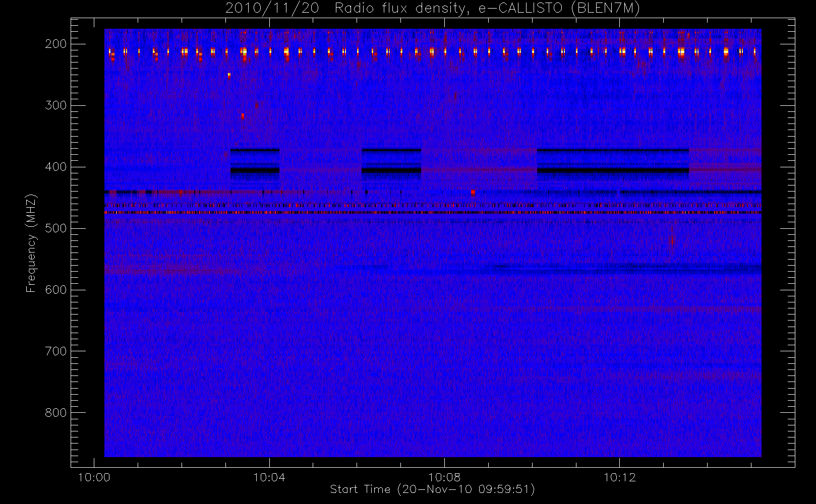The width and height of the screenshot is (816, 504).
Task: Click the 10:12 time tick label
Action: click(620, 477)
